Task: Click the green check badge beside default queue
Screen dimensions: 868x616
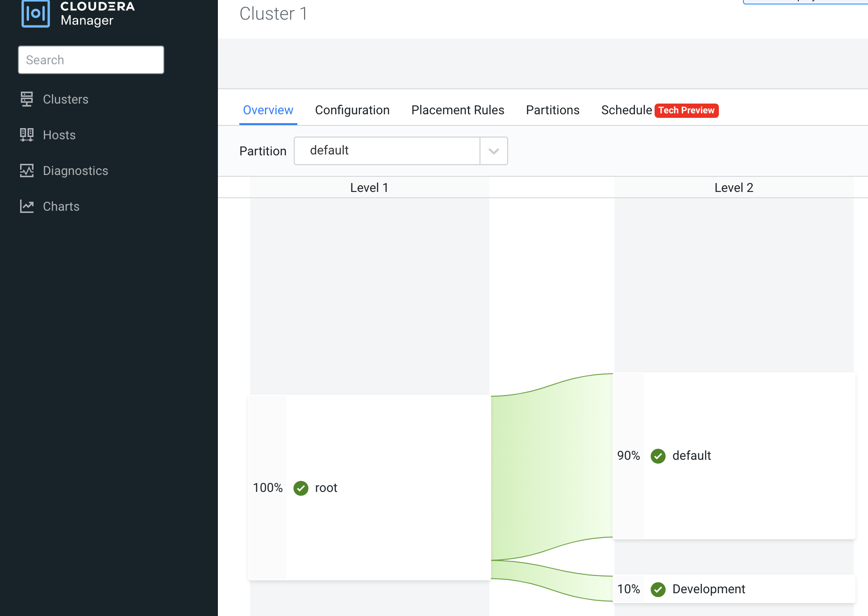Action: coord(658,456)
